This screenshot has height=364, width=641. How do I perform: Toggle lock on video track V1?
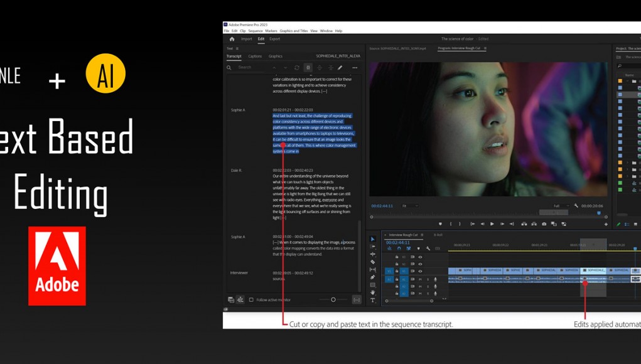tap(397, 271)
